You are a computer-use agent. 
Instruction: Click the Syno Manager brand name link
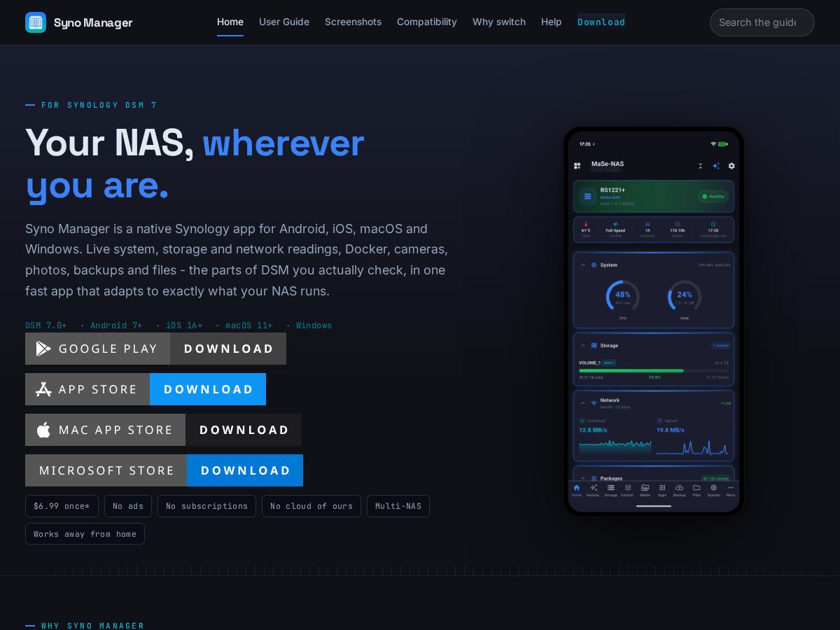93,22
